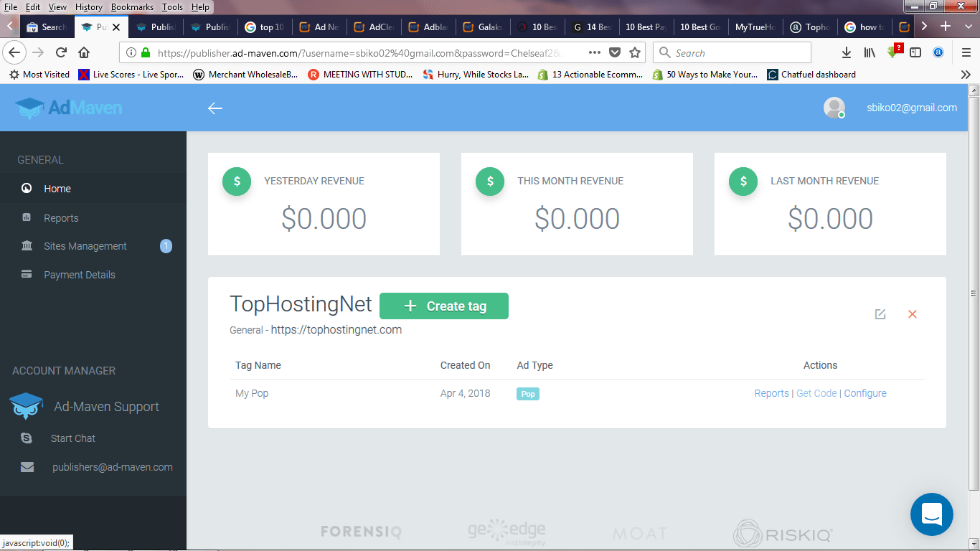Open Reports for the My Pop tag

[771, 393]
